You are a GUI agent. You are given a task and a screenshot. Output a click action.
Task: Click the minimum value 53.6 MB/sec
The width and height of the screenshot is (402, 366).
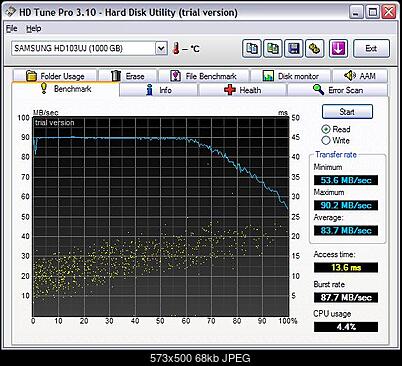[x=346, y=180]
